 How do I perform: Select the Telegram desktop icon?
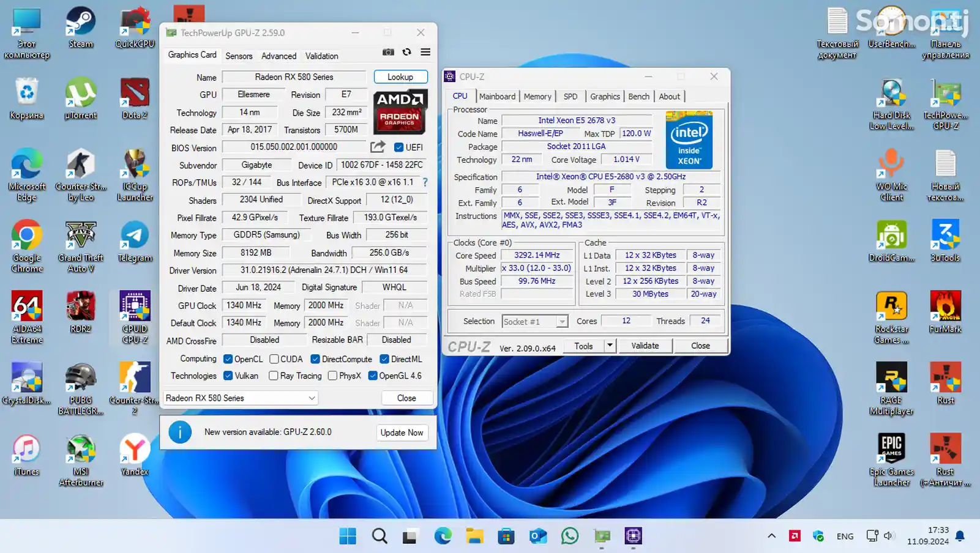(135, 242)
